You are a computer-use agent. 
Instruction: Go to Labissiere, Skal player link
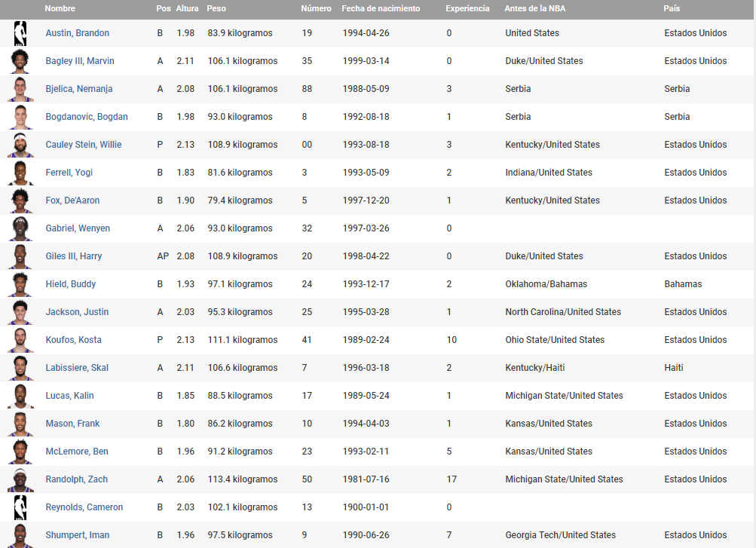(77, 368)
